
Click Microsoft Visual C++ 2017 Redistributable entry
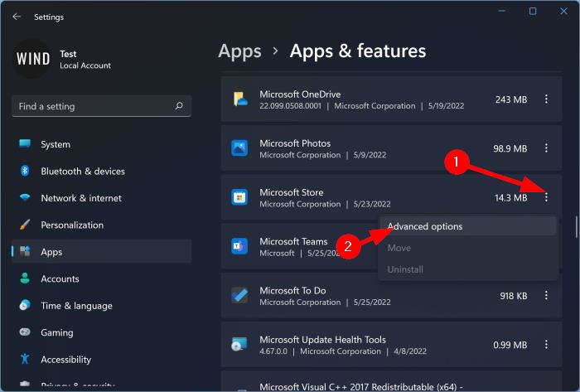(x=391, y=382)
